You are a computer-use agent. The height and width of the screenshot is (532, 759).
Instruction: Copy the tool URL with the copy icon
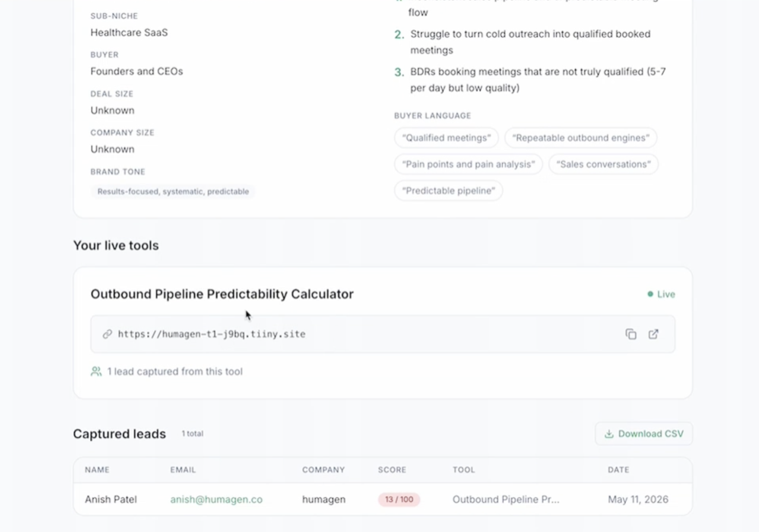631,334
